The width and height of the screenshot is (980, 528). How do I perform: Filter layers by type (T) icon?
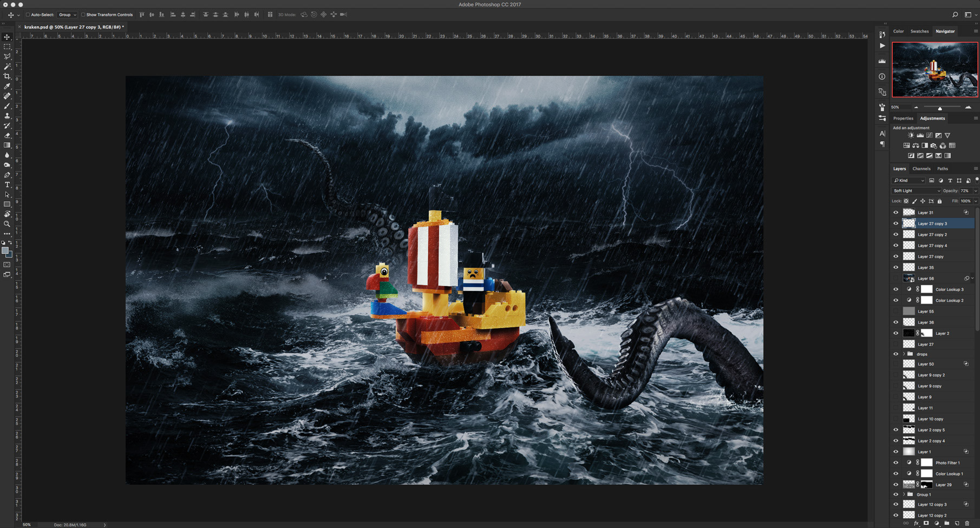(950, 181)
